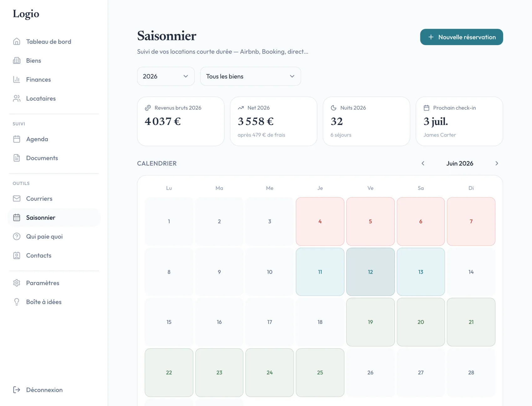Click the Prochain check-in calendar icon
Viewport: 532px width, 406px height.
coord(427,108)
